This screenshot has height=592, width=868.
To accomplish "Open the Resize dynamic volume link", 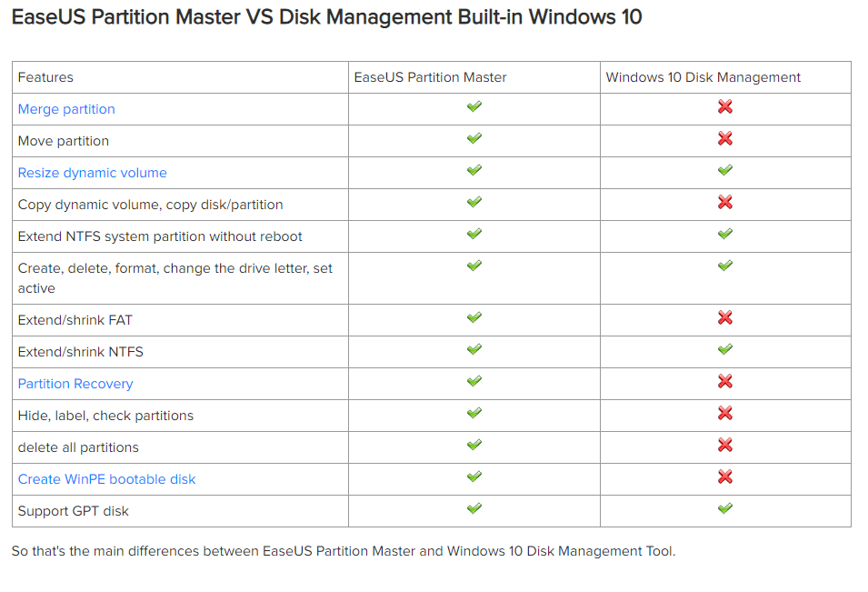I will (92, 173).
